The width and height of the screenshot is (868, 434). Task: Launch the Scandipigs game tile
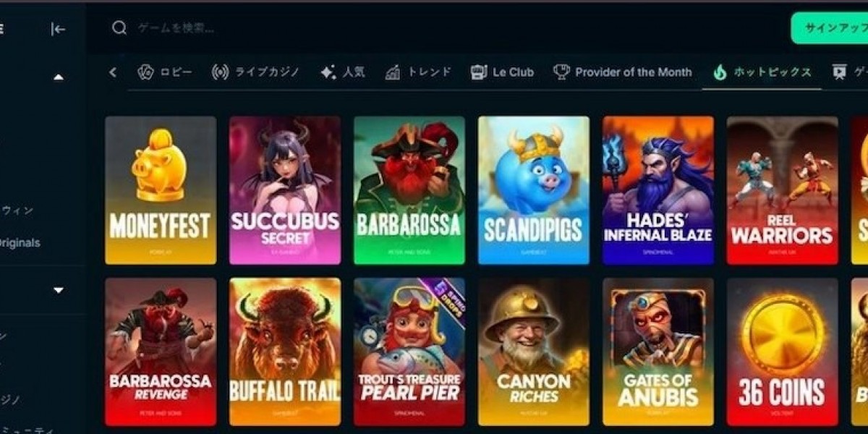click(533, 190)
